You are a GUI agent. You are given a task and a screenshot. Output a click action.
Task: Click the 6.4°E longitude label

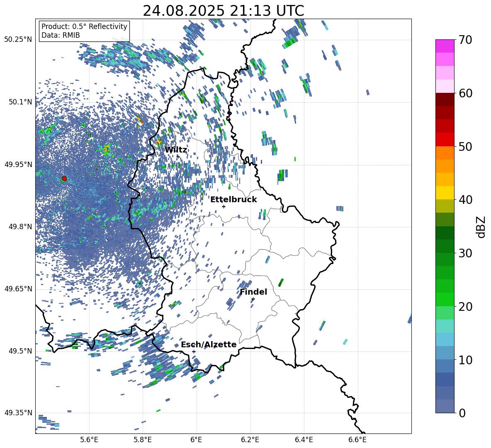(304, 440)
